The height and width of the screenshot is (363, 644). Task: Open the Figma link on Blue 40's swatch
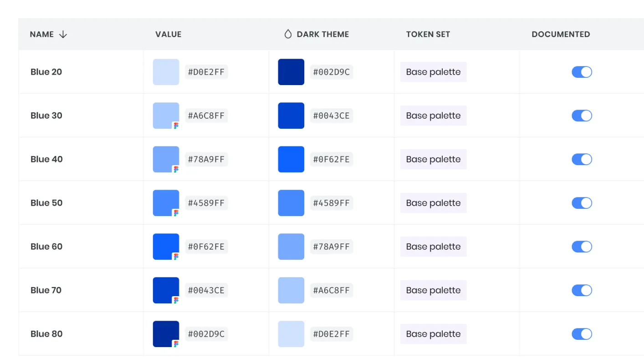coord(176,169)
